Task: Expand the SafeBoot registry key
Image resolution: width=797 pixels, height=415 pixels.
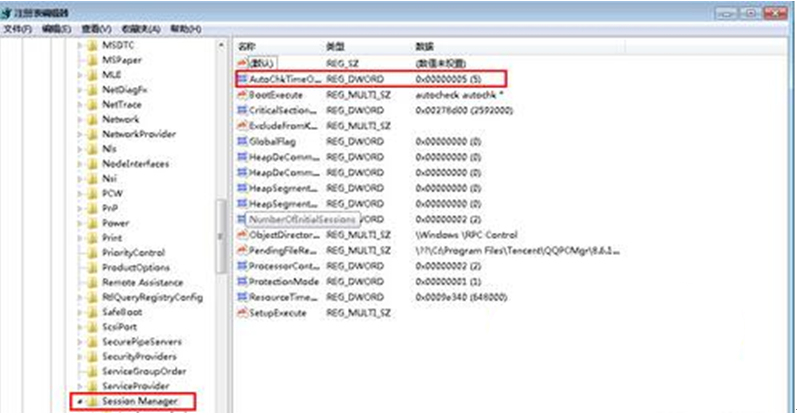Action: click(x=80, y=312)
